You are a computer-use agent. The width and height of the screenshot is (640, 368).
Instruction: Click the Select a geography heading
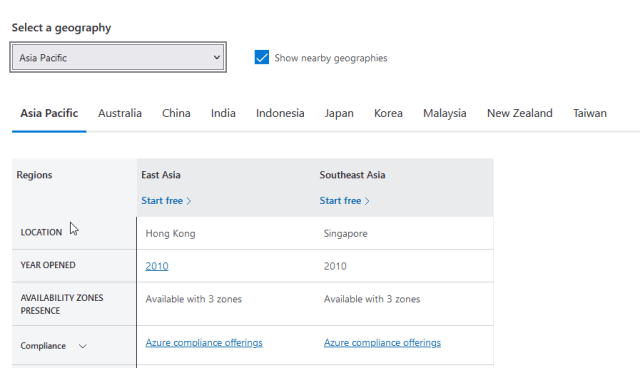[61, 28]
